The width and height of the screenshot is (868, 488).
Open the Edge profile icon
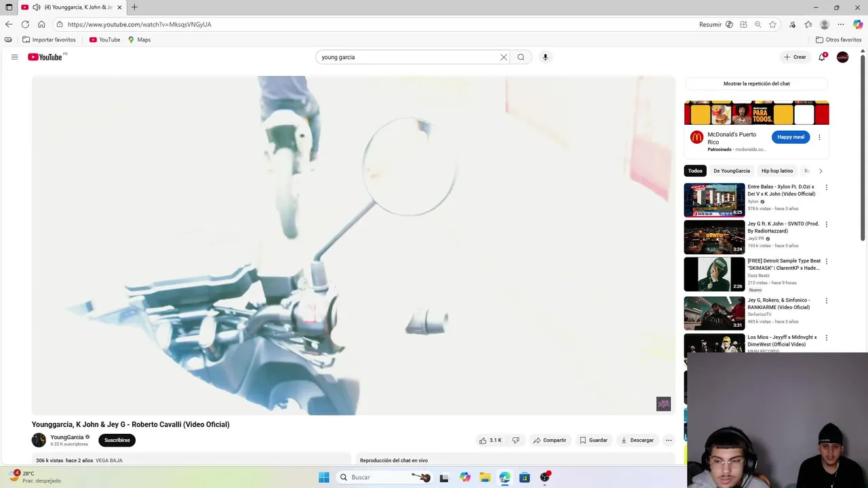coord(825,24)
